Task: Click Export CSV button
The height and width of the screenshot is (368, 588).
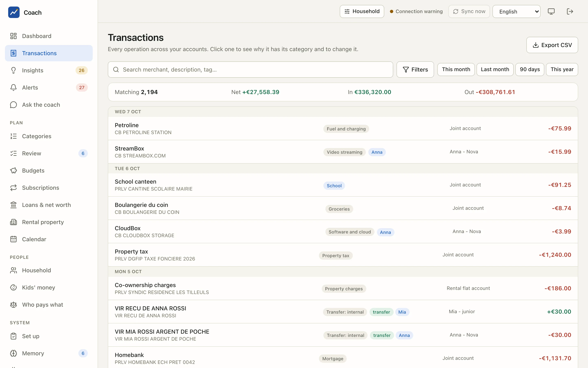Action: click(x=552, y=45)
